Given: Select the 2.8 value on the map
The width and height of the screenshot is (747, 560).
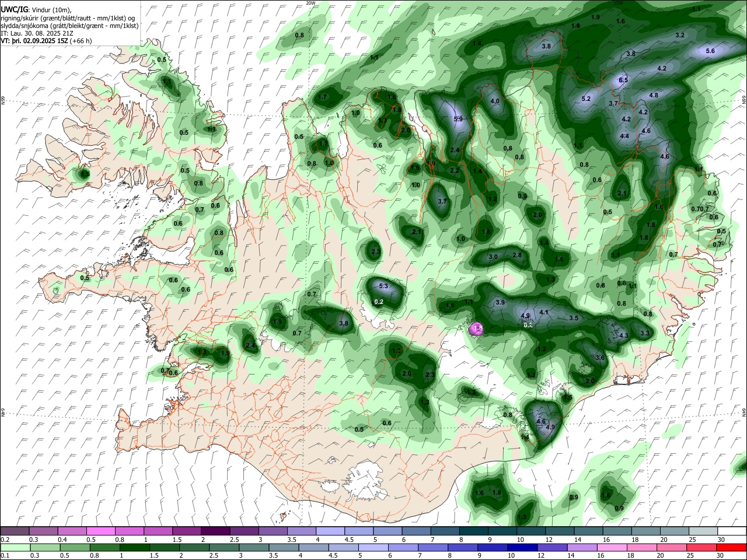Looking at the screenshot, I should [517, 256].
